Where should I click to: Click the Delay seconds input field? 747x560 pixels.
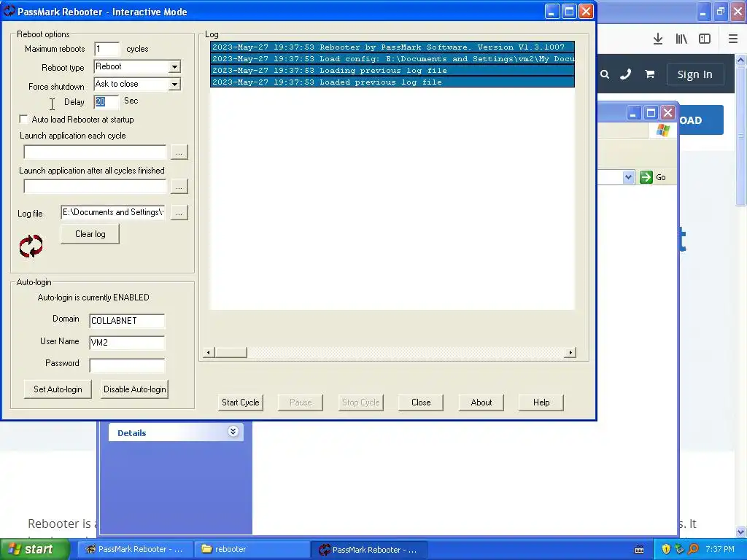(x=106, y=101)
